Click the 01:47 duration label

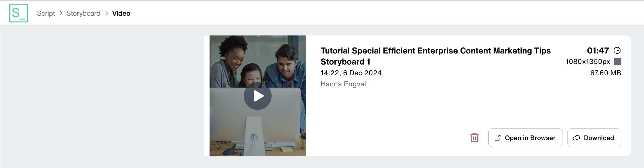click(x=598, y=51)
